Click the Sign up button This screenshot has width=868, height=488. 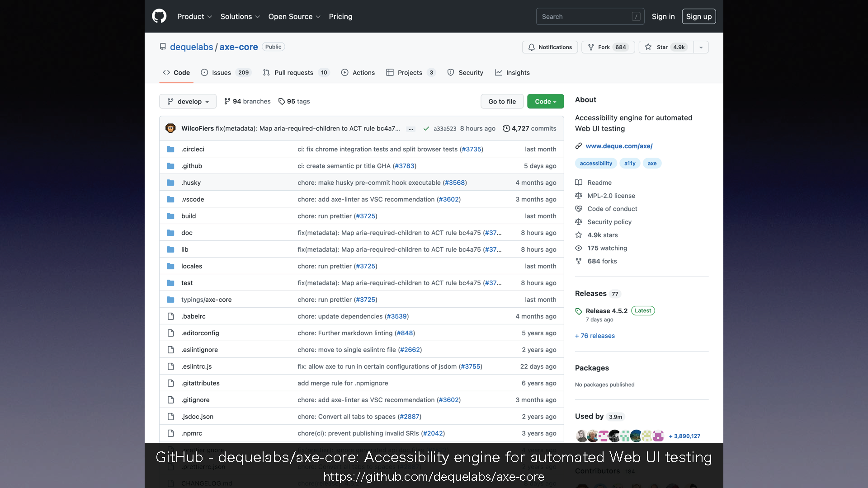pyautogui.click(x=699, y=16)
